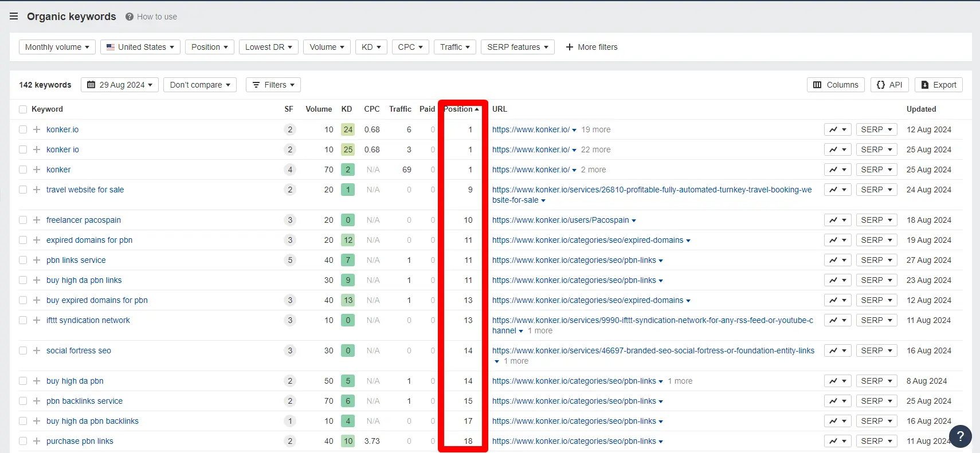The height and width of the screenshot is (453, 980).
Task: Open the social fortress seo keyword link
Action: point(79,350)
